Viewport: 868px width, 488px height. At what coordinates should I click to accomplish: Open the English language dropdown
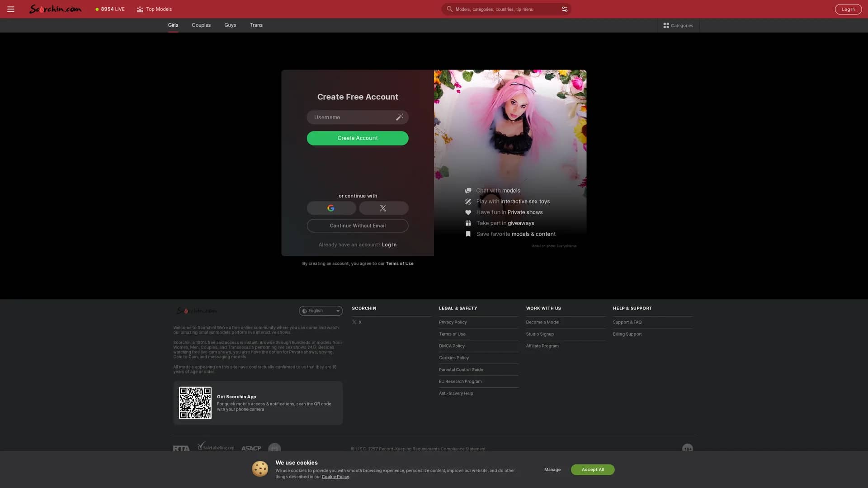321,311
